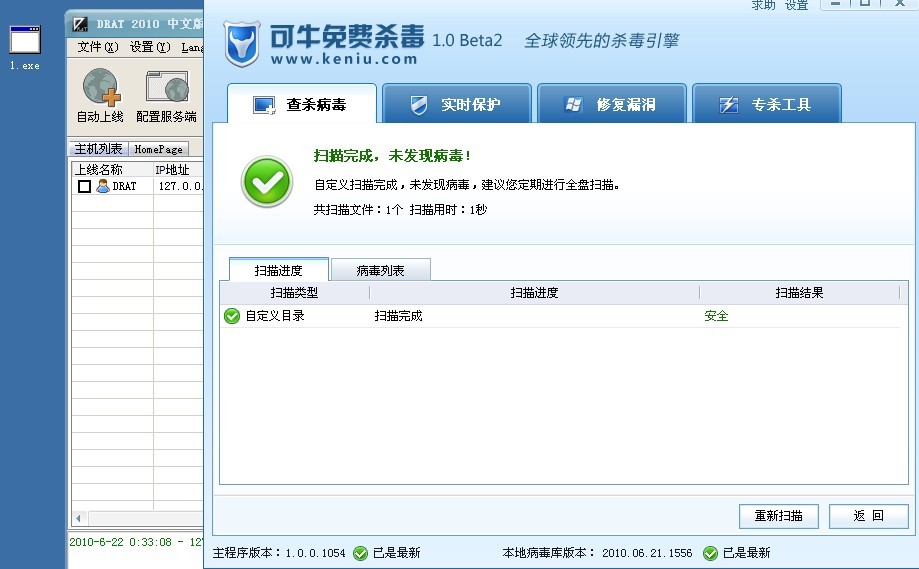The image size is (919, 569).
Task: Click 自动上线 globe icon in DRAT window
Action: (101, 87)
